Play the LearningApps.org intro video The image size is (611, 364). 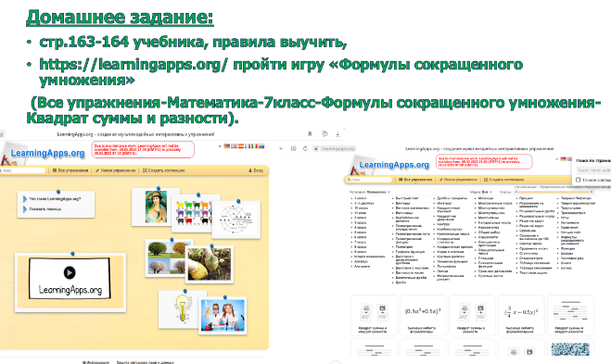coord(70,272)
